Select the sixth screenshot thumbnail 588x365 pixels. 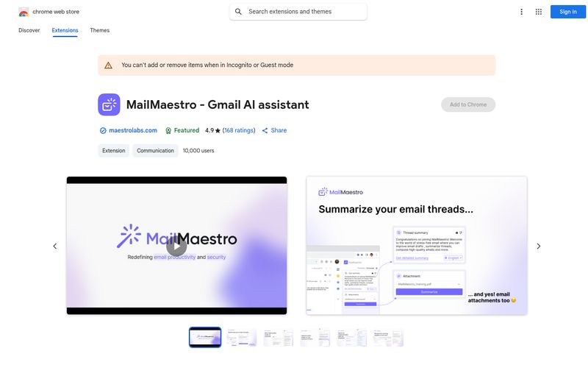coord(388,337)
